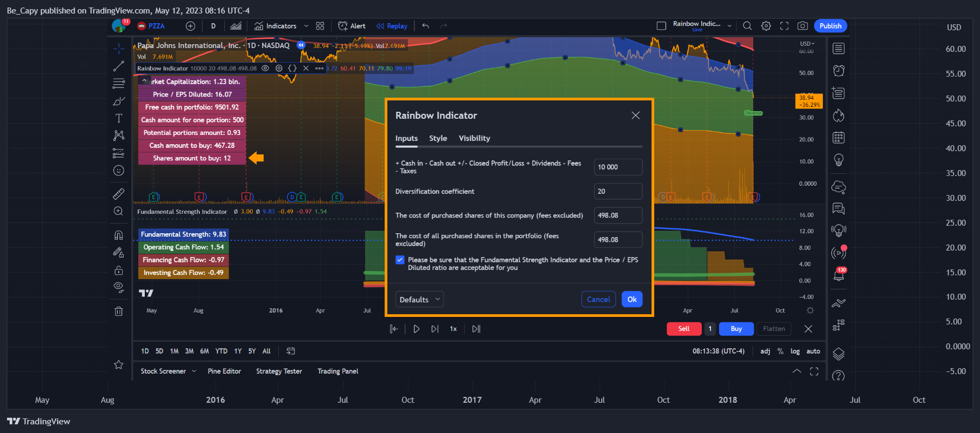Viewport: 980px width, 433px height.
Task: Toggle the layout name checkbox square
Action: point(661,26)
